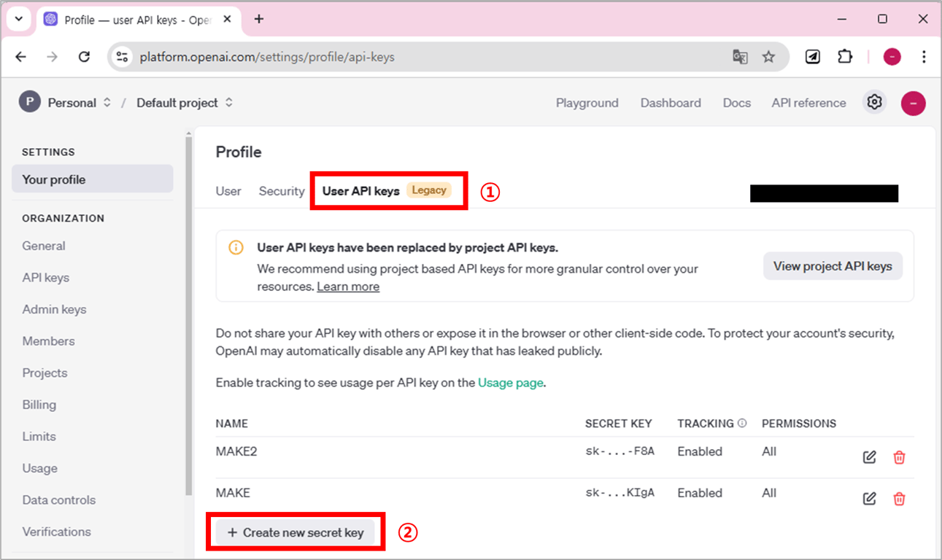Open API reference in the top navigation
Screen dimensions: 942x560
click(x=809, y=103)
